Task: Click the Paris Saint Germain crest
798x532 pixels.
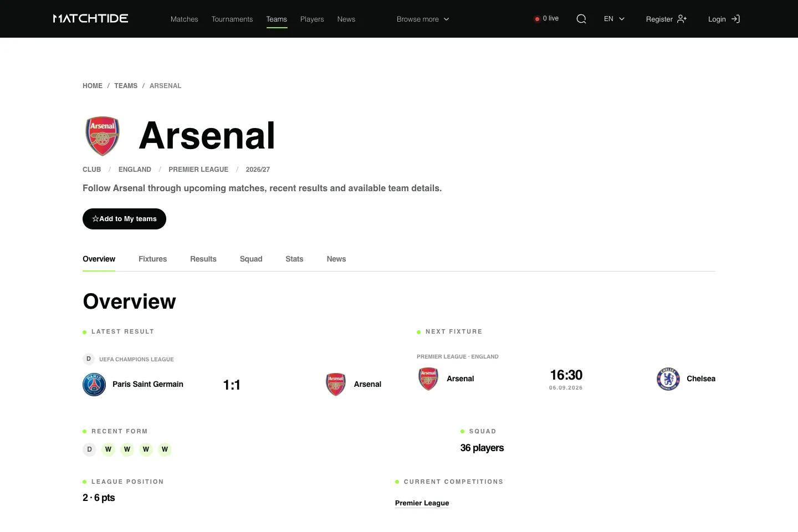Action: click(x=94, y=384)
